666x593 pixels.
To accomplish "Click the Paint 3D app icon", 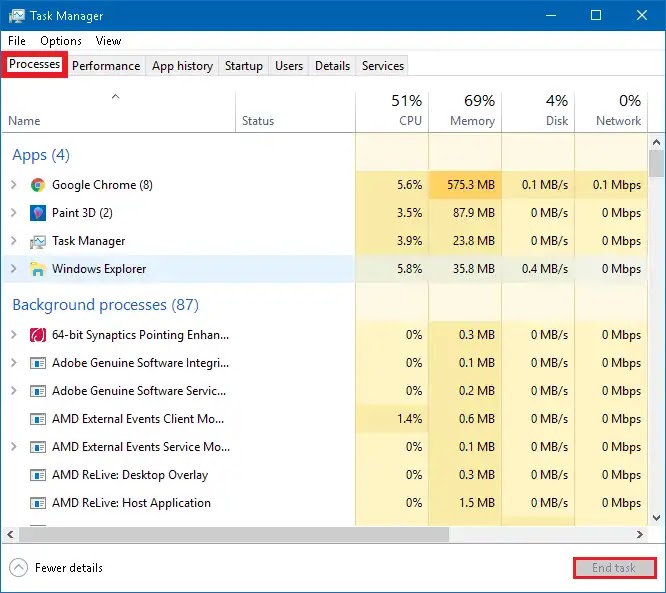I will tap(38, 213).
